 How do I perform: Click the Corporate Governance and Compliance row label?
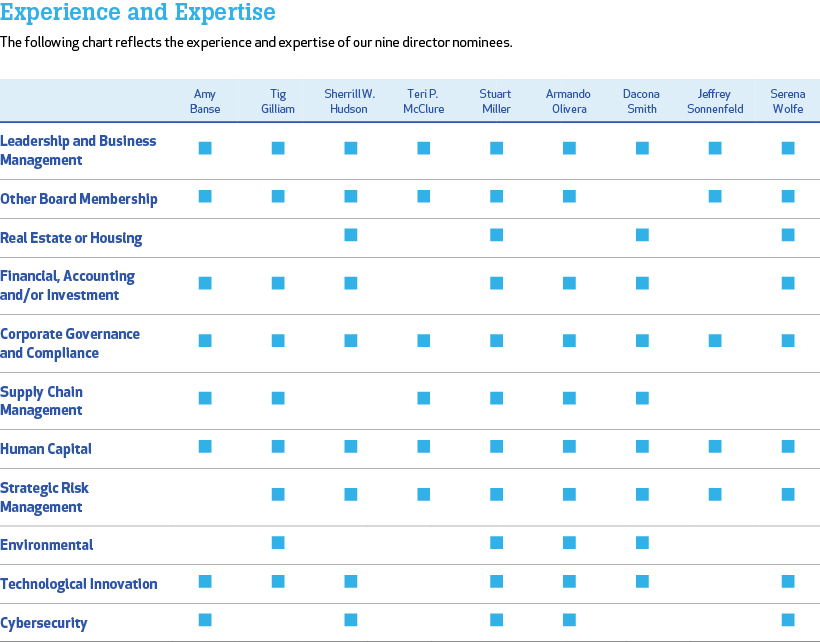pos(70,343)
